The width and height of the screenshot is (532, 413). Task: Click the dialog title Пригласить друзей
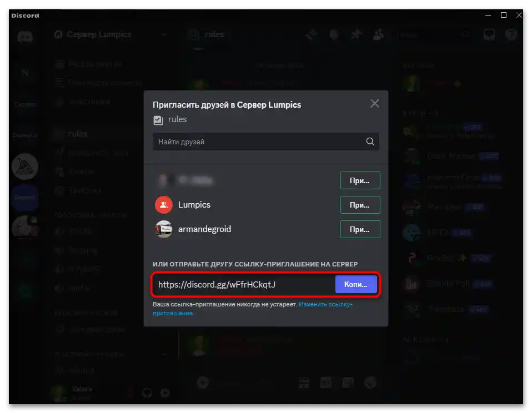coord(227,105)
